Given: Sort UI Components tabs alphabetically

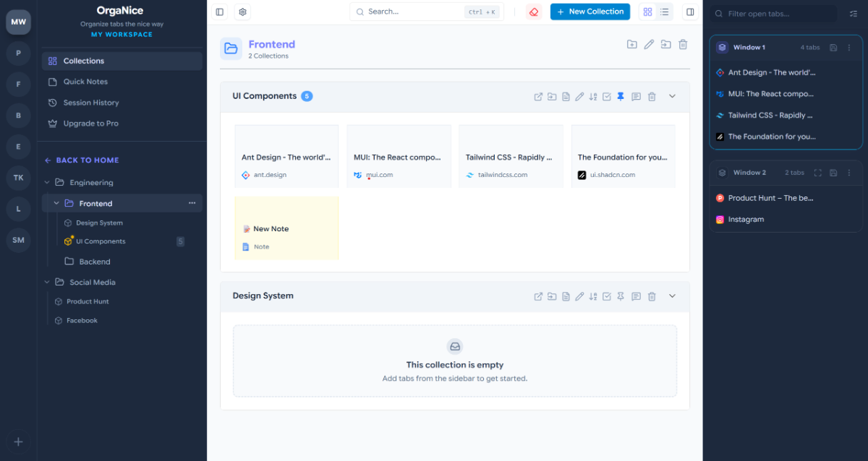Looking at the screenshot, I should pos(593,97).
